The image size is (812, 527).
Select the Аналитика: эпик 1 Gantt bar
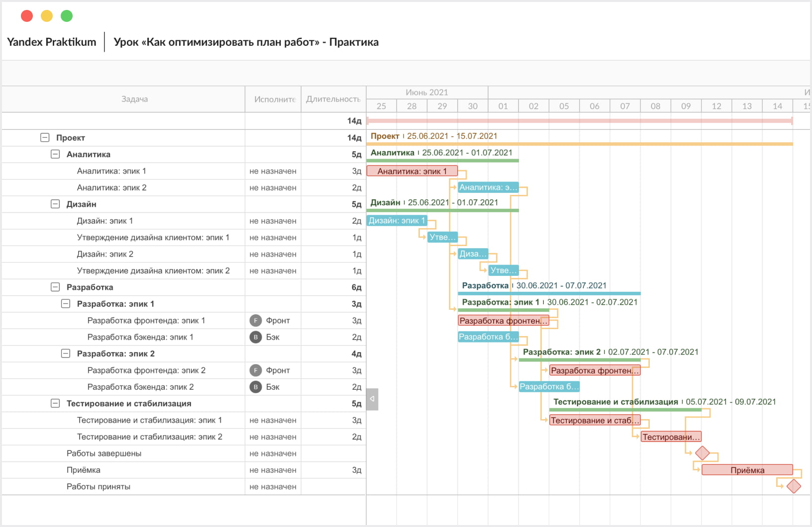coord(411,171)
